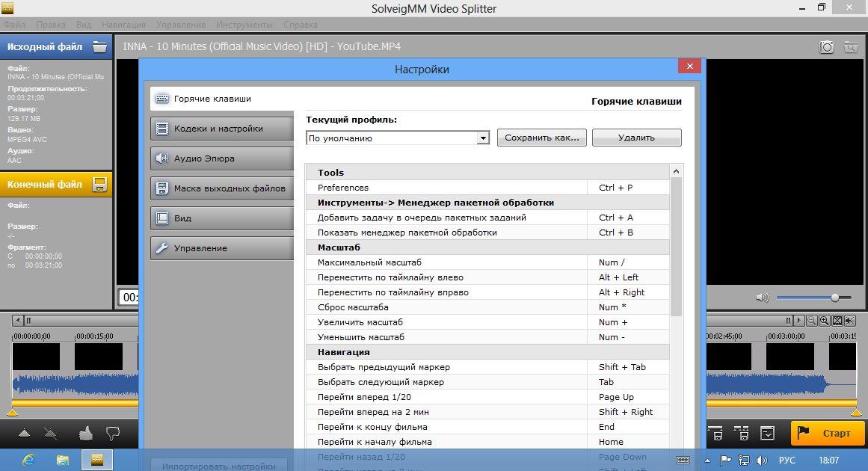This screenshot has height=471, width=868.
Task: Show hidden tray icons with arrow
Action: coord(707,460)
